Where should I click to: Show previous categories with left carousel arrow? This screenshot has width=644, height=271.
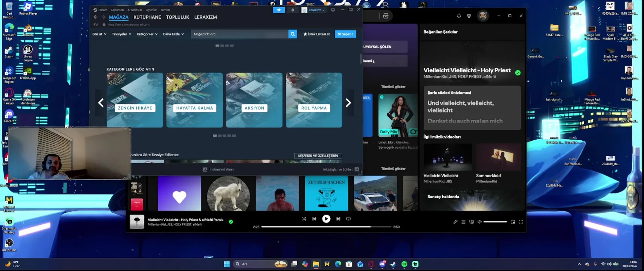(x=101, y=103)
